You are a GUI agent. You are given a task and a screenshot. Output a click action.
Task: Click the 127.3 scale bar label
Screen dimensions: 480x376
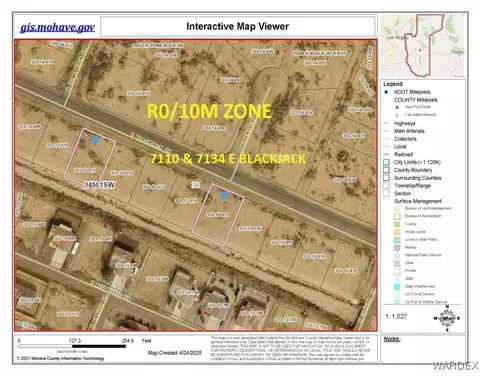[75, 341]
